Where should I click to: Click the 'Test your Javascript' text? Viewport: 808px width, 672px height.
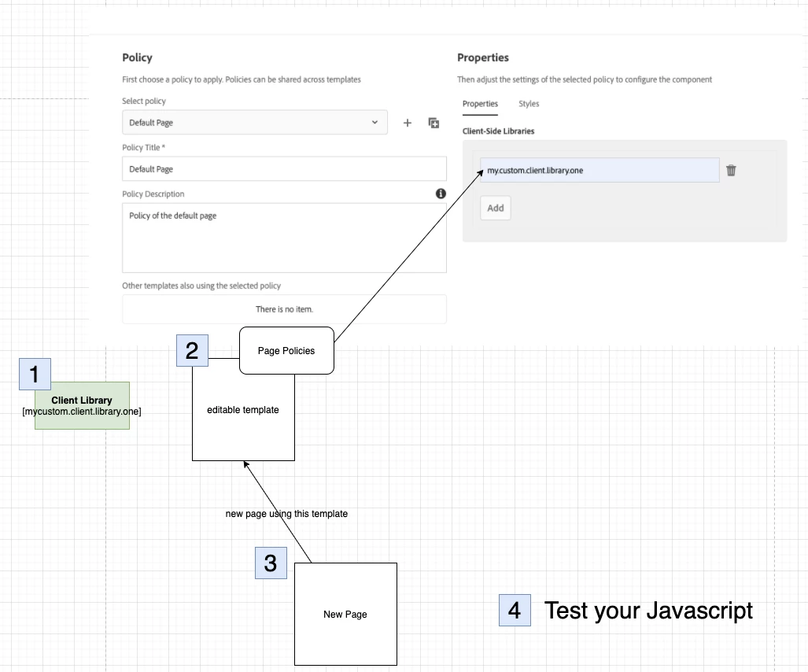pyautogui.click(x=648, y=611)
